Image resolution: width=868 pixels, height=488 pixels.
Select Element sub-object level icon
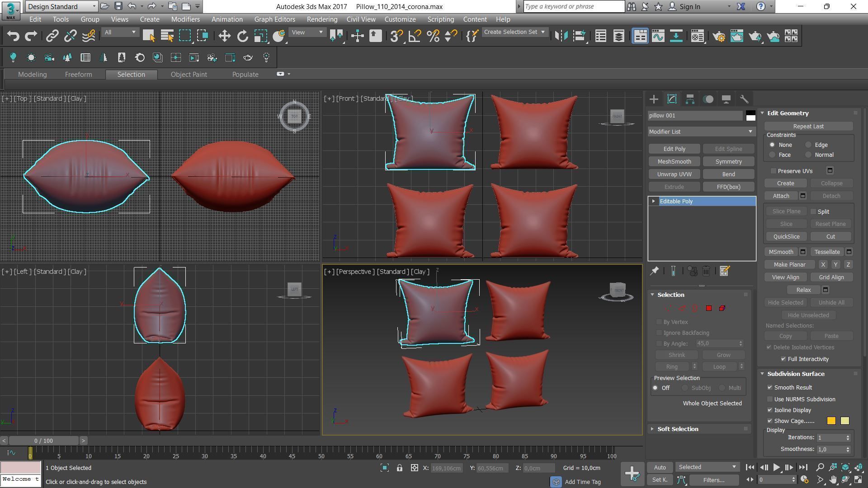click(x=722, y=308)
